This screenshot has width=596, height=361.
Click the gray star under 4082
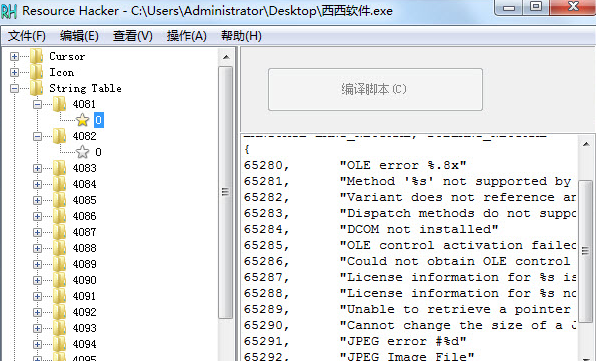coord(82,152)
